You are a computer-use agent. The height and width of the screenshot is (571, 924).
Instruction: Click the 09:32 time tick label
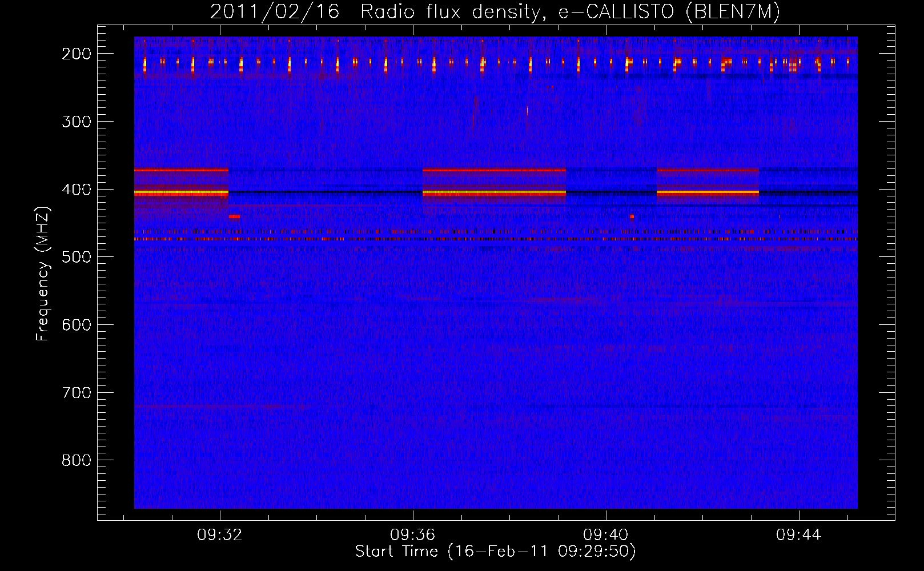coord(220,535)
